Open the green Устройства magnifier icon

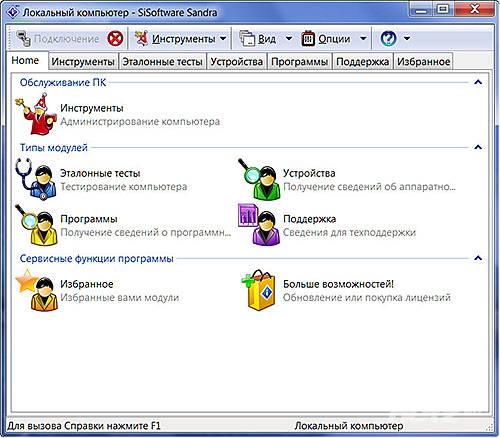259,179
